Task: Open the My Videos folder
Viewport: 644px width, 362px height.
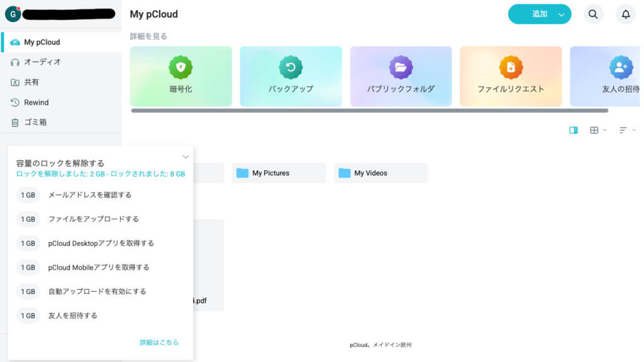Action: [380, 173]
